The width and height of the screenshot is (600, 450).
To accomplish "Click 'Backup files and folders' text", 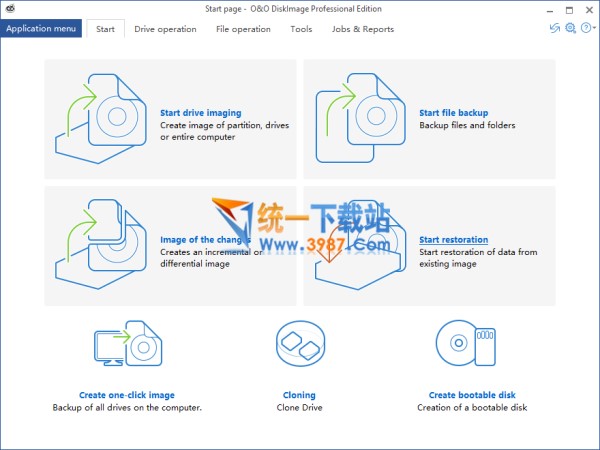I will click(467, 125).
